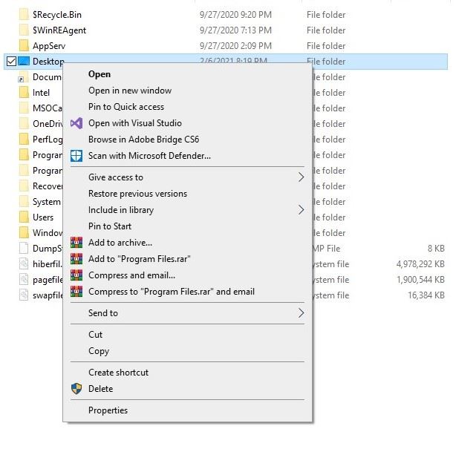Click the 1,900,544 KB size value
The height and width of the screenshot is (449, 476).
coord(421,280)
